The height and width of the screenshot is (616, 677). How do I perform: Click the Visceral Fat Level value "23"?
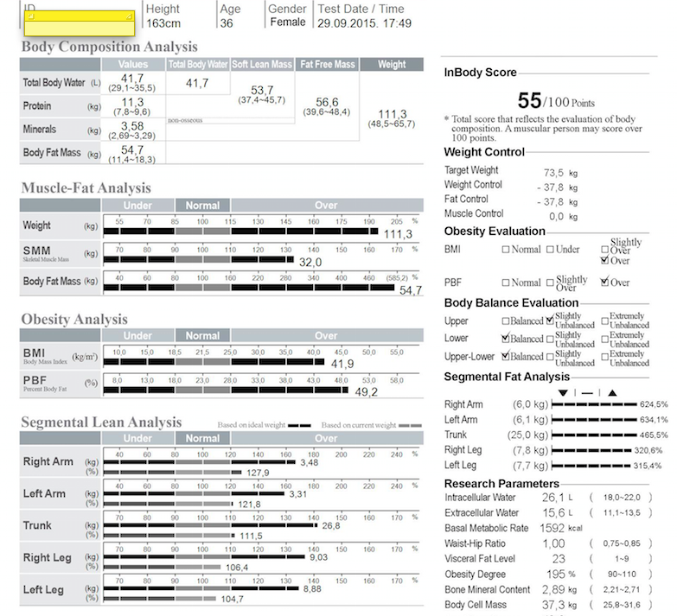(559, 559)
